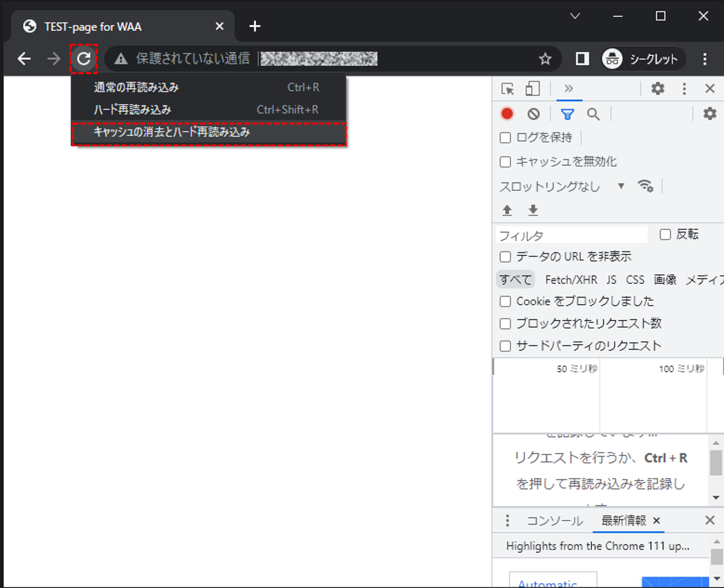Open the Chrome three-dot menu
The width and height of the screenshot is (724, 588).
[705, 59]
